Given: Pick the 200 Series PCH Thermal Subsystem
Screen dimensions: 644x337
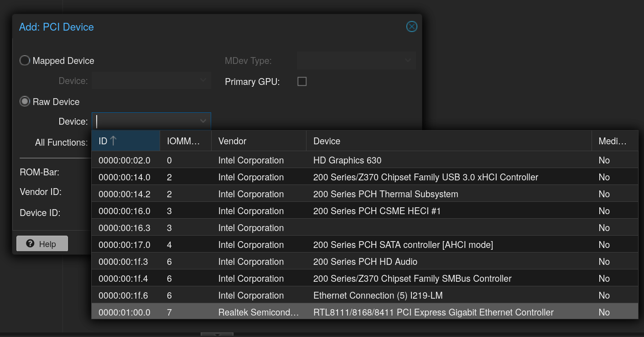Looking at the screenshot, I should click(385, 194).
